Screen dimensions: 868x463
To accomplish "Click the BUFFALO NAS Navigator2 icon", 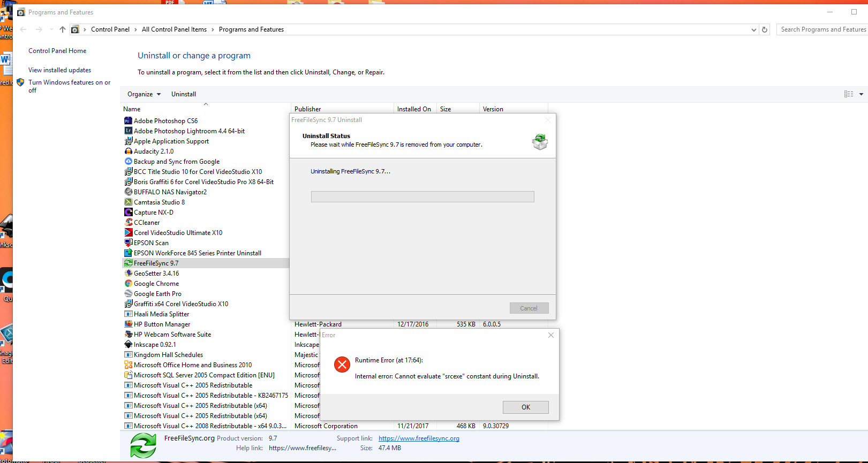I will 128,192.
